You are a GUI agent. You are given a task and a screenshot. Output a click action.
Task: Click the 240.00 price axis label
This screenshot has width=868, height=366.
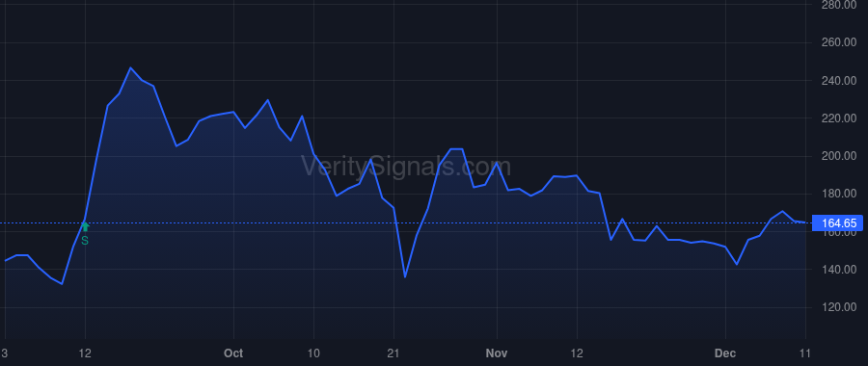pos(840,81)
